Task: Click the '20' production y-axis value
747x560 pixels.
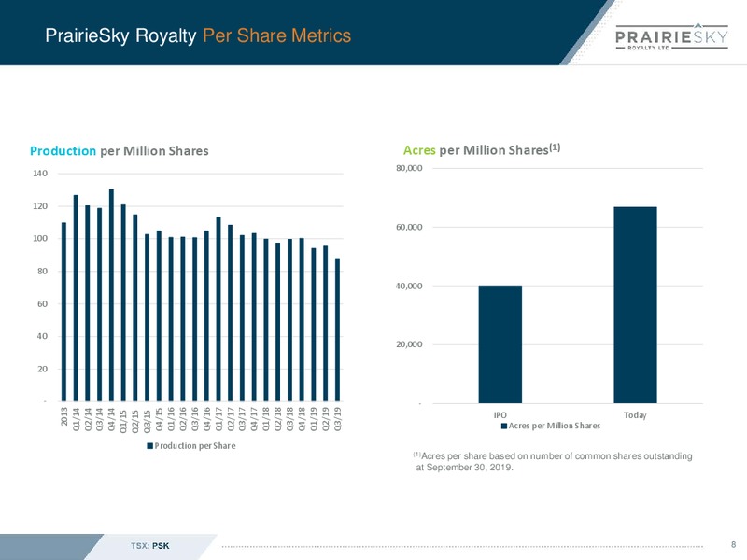Action: pyautogui.click(x=42, y=369)
